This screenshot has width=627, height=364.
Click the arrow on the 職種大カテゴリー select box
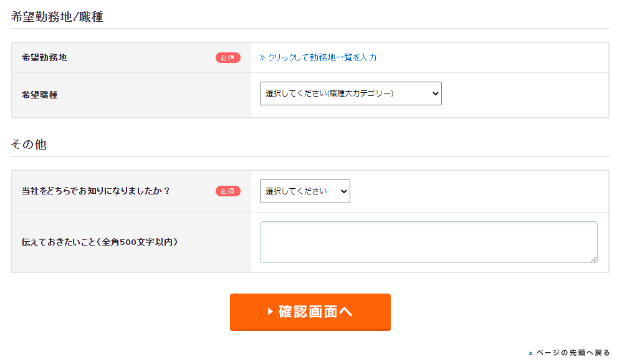pos(435,93)
